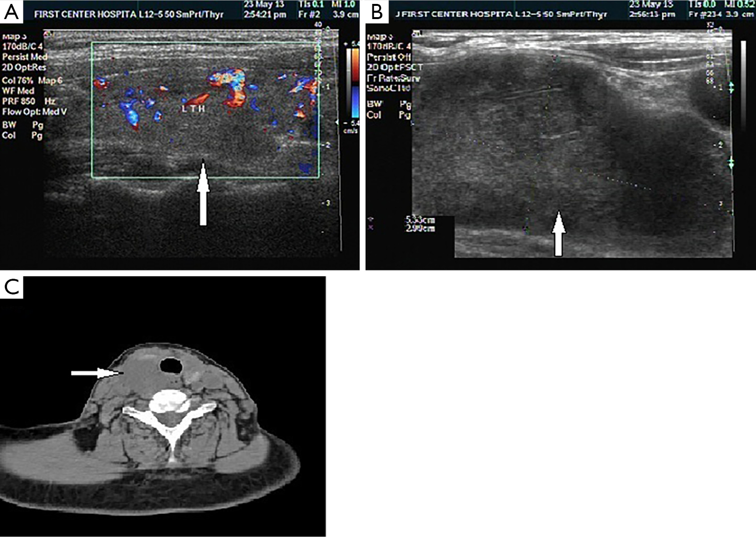756x537 pixels.
Task: Click the Persist Med setting
Action: coord(24,57)
